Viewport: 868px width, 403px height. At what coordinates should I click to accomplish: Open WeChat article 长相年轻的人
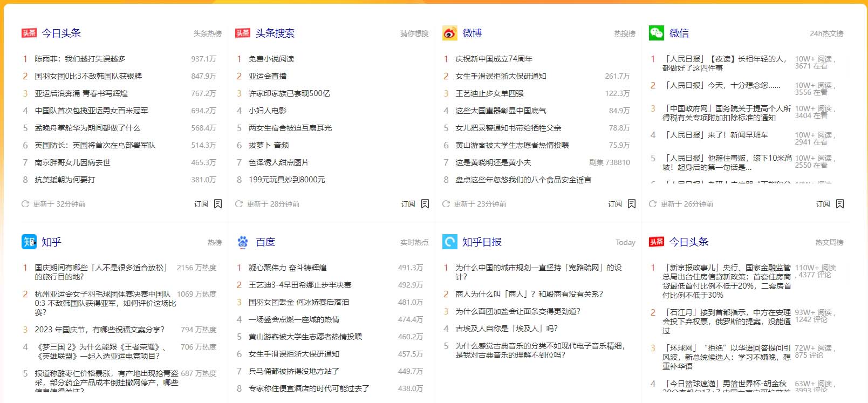click(725, 63)
